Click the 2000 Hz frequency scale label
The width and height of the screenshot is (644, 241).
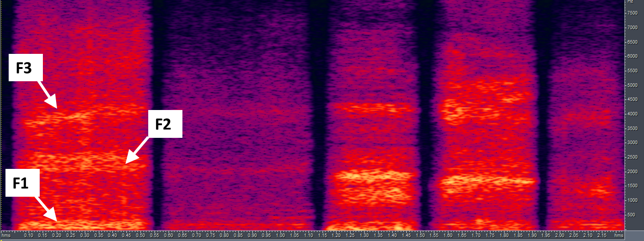click(x=633, y=171)
